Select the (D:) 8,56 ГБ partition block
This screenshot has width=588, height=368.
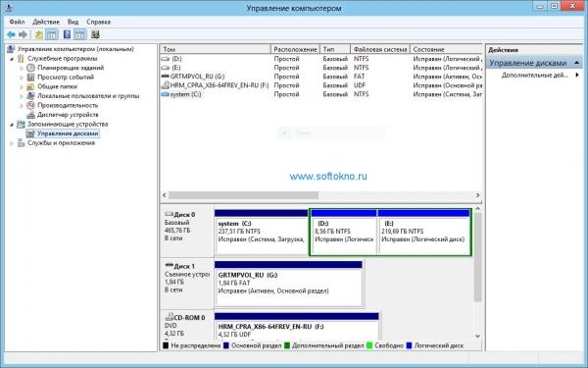(x=344, y=232)
